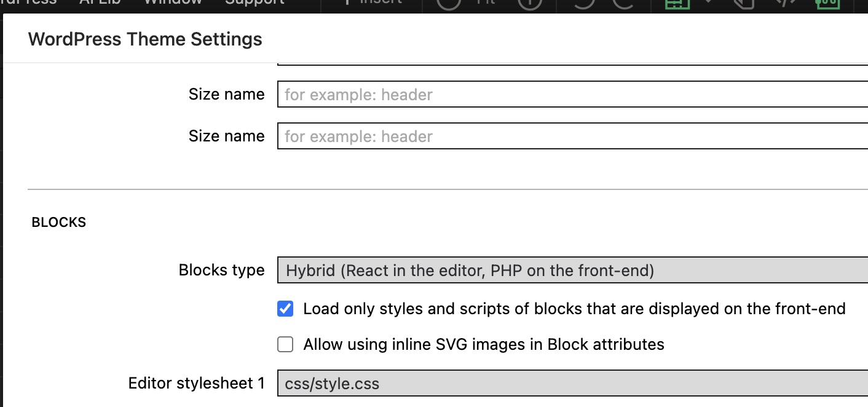Open the Support menu
868x407 pixels.
254,3
